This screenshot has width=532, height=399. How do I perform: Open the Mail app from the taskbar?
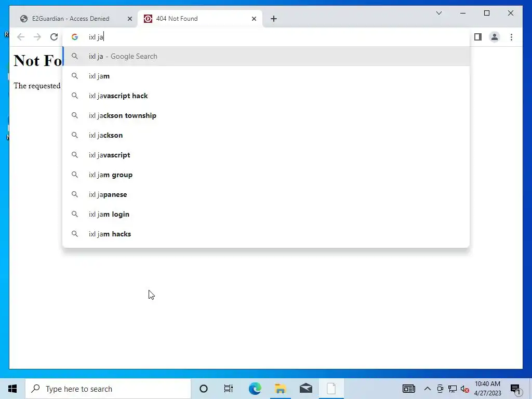click(305, 389)
